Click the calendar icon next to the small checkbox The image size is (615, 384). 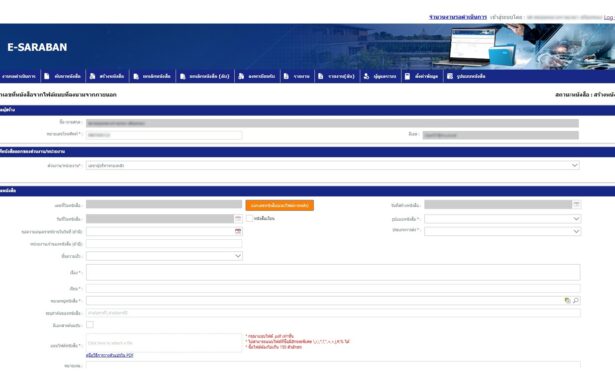tap(238, 218)
